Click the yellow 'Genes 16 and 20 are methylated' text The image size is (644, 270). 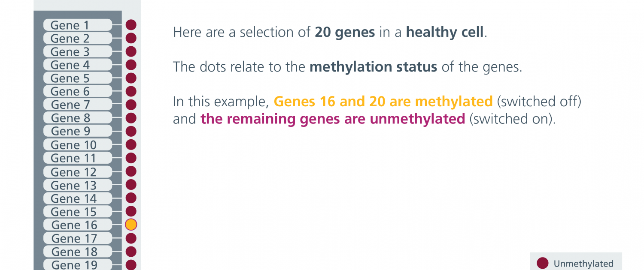tap(383, 102)
